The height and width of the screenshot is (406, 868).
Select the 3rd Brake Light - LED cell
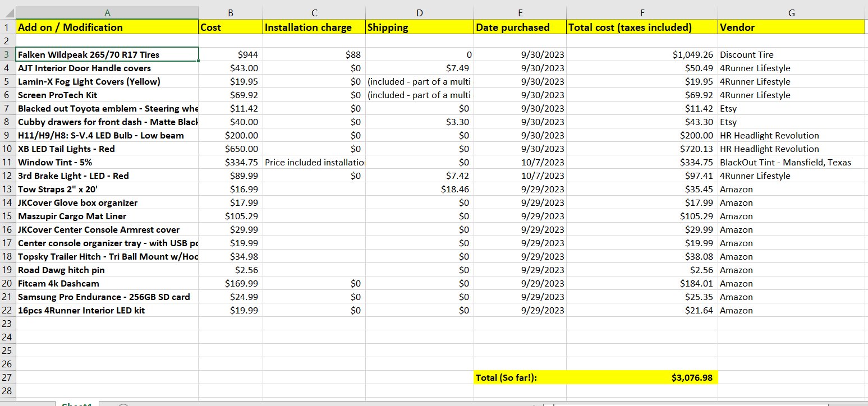pos(107,176)
